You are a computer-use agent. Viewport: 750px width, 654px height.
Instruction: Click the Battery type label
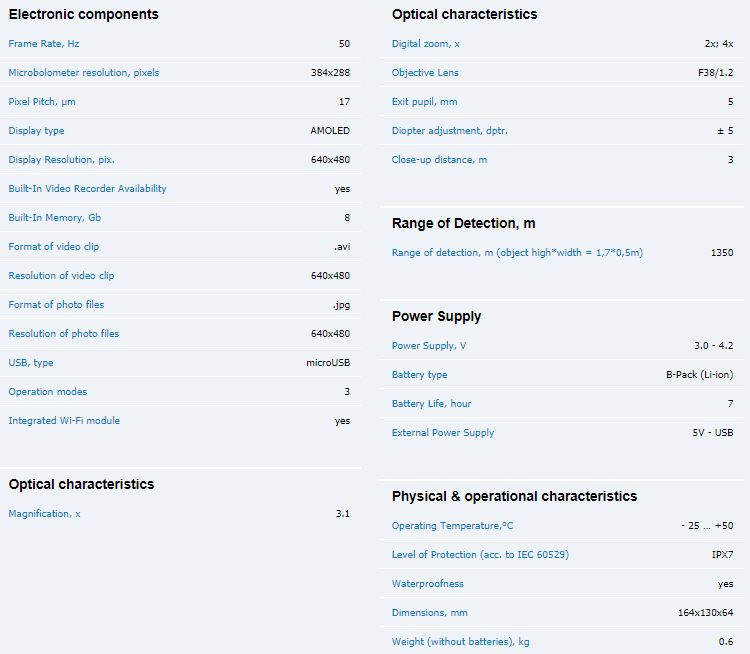pos(420,375)
